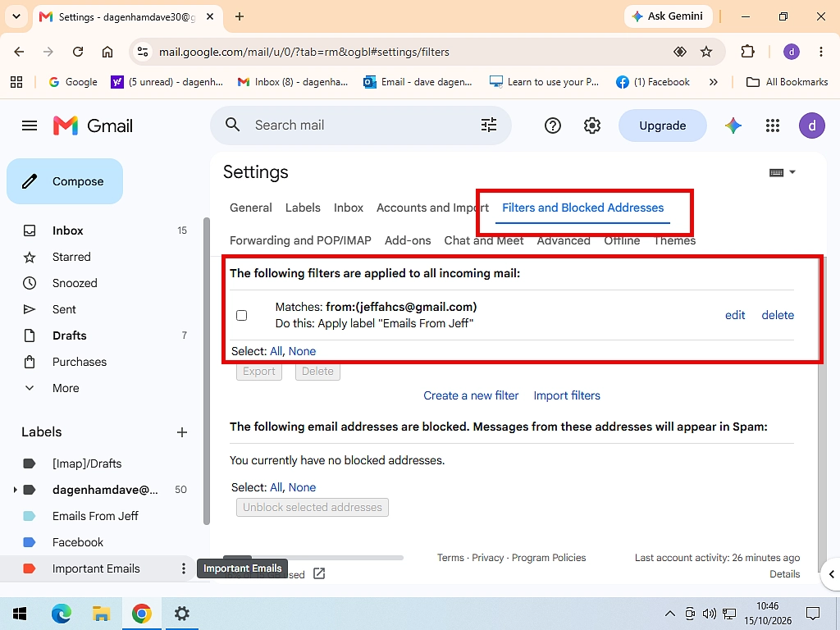Open Microsoft Edge from taskbar
The image size is (840, 630).
61,614
